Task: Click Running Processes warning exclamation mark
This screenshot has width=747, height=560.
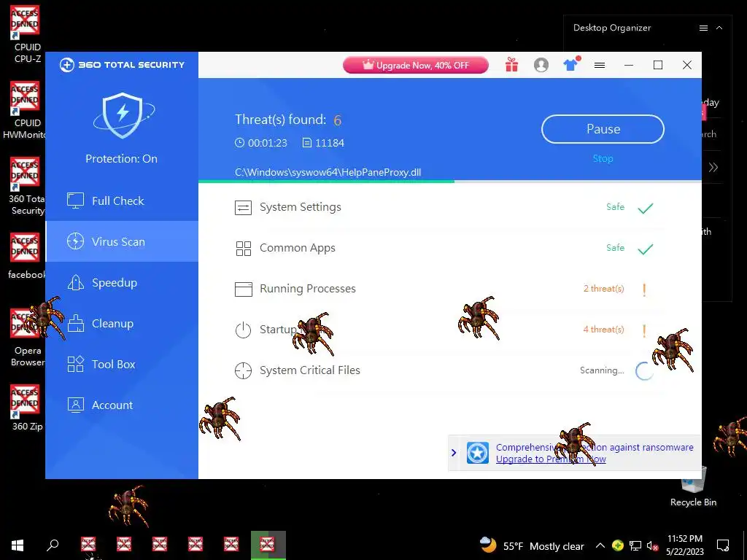Action: [644, 289]
